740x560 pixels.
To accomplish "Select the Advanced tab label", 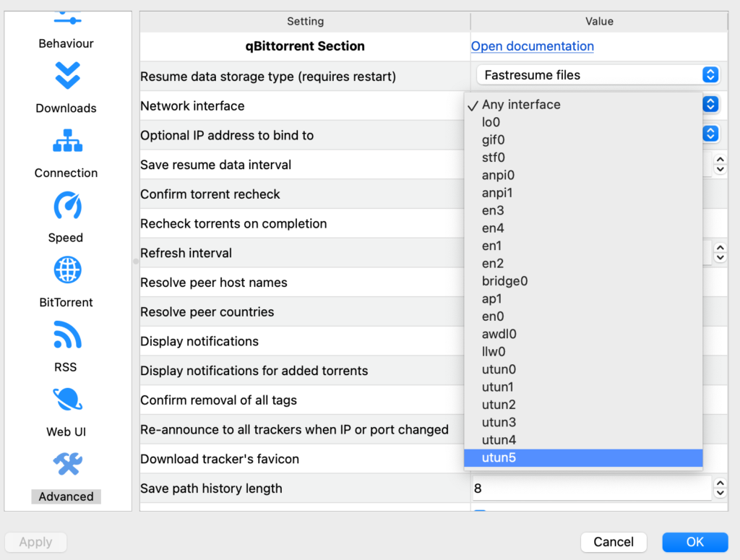I will pyautogui.click(x=66, y=496).
